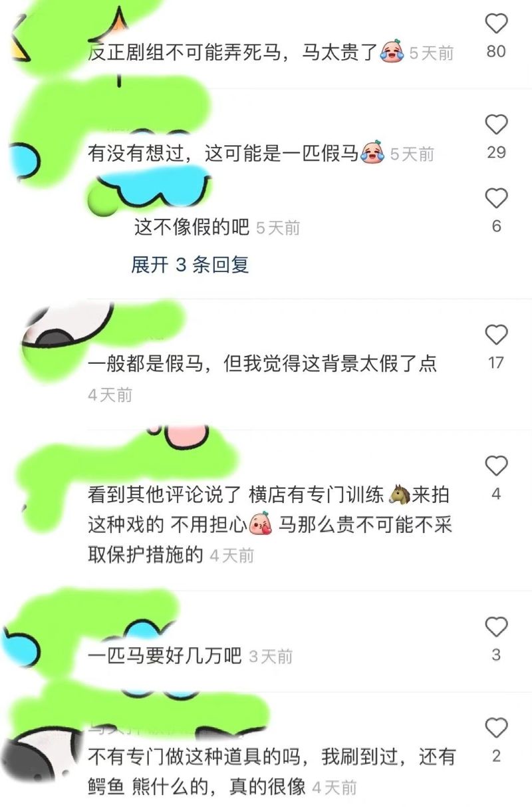The image size is (532, 807).
Task: Tap the 4天前 timestamp under 一般都是假马
Action: click(110, 395)
